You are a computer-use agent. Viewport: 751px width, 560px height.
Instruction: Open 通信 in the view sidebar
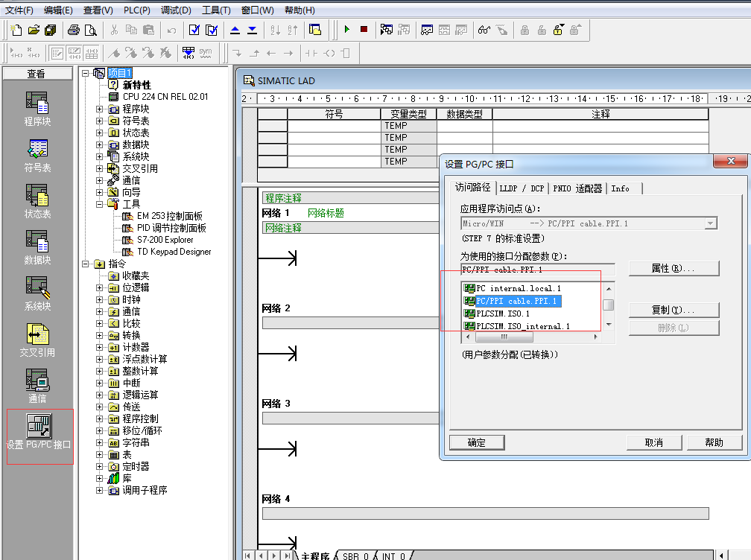(x=37, y=386)
